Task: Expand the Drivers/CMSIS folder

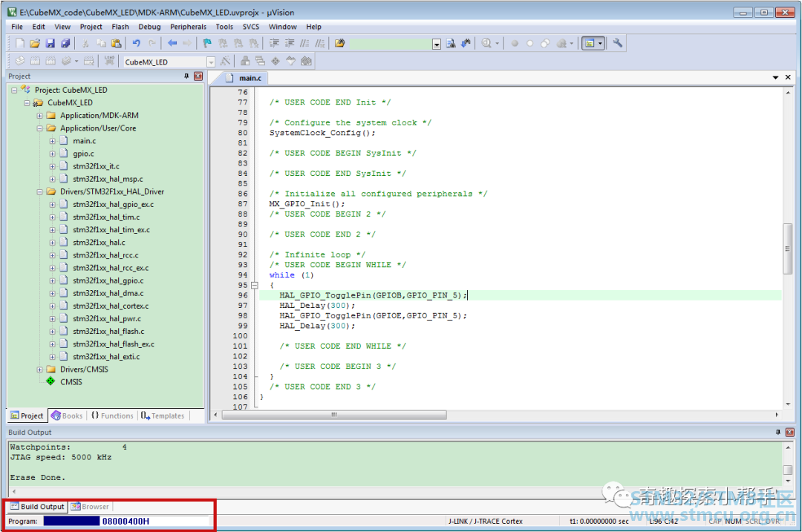Action: [x=39, y=370]
